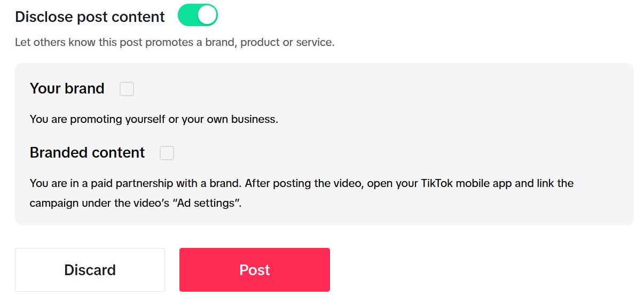Click the white knob of the disclosure toggle
The image size is (644, 304).
(x=207, y=15)
